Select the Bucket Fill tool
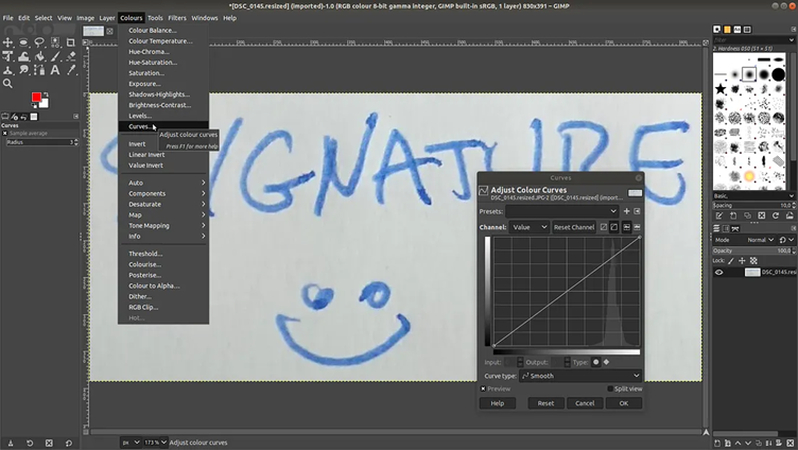Screen dimensions: 798x450 click(x=39, y=56)
